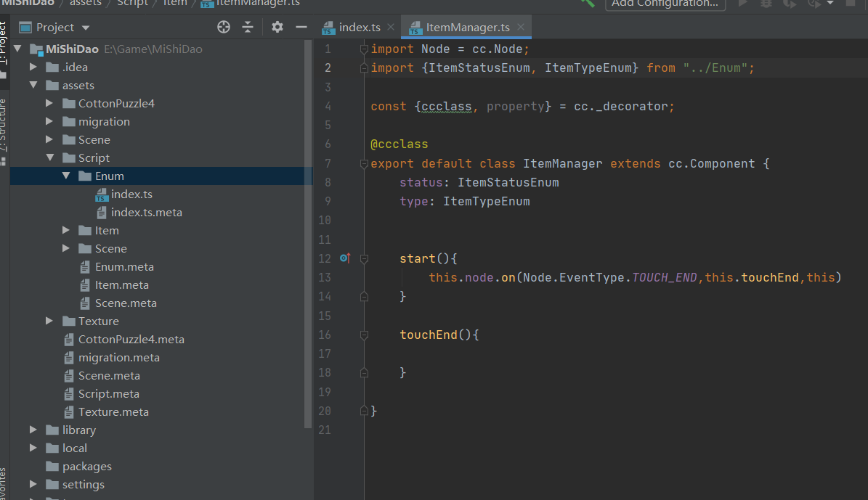Click the Collapse All icon in Project panel

pos(248,28)
